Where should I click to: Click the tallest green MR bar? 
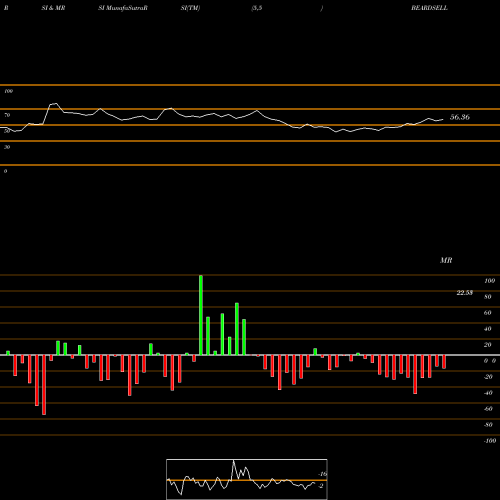(201, 315)
